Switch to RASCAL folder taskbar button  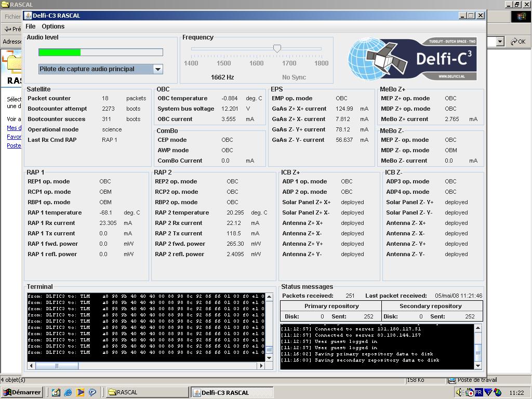pyautogui.click(x=147, y=392)
